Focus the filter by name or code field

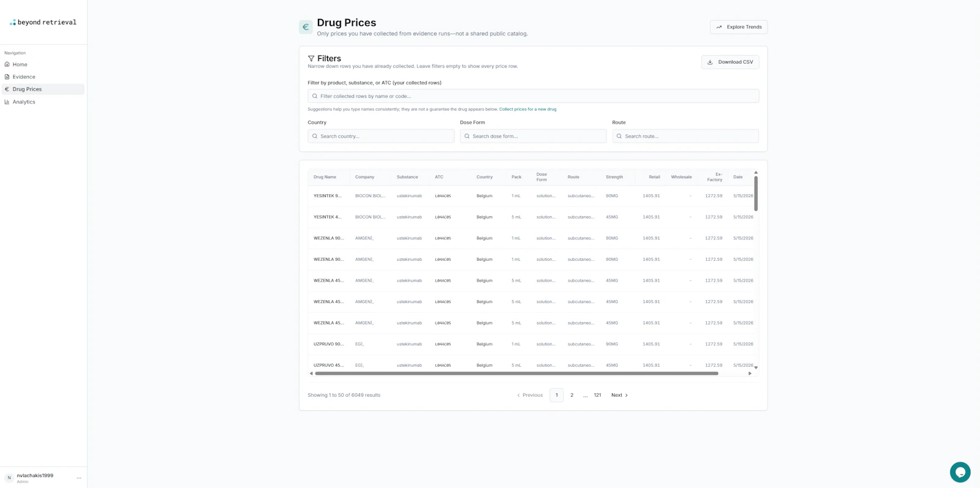533,96
